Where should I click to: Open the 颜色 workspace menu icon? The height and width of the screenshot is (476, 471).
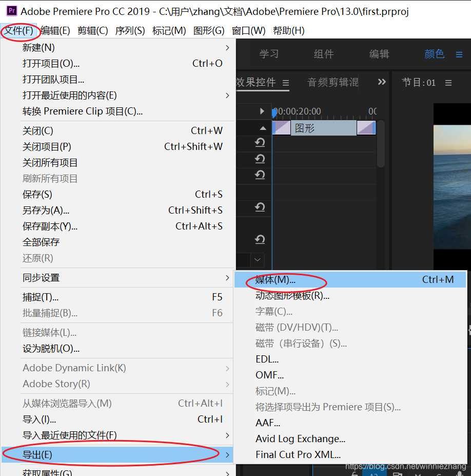(x=459, y=54)
